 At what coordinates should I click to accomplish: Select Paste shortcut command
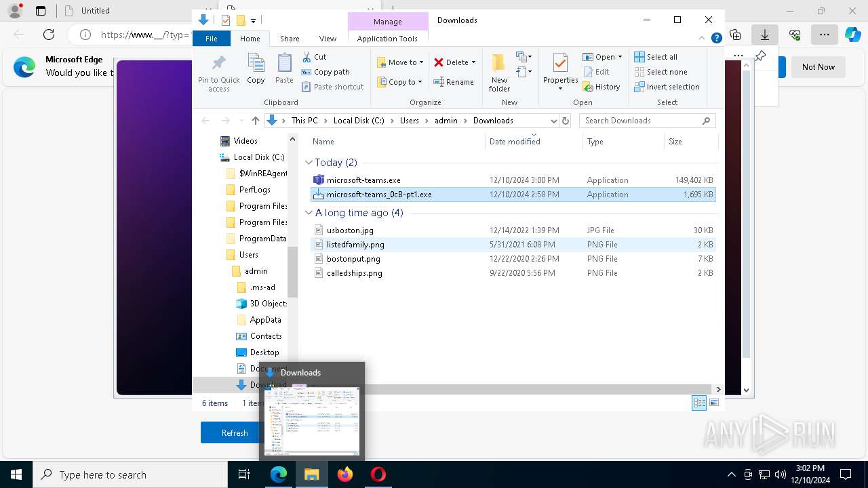(332, 87)
